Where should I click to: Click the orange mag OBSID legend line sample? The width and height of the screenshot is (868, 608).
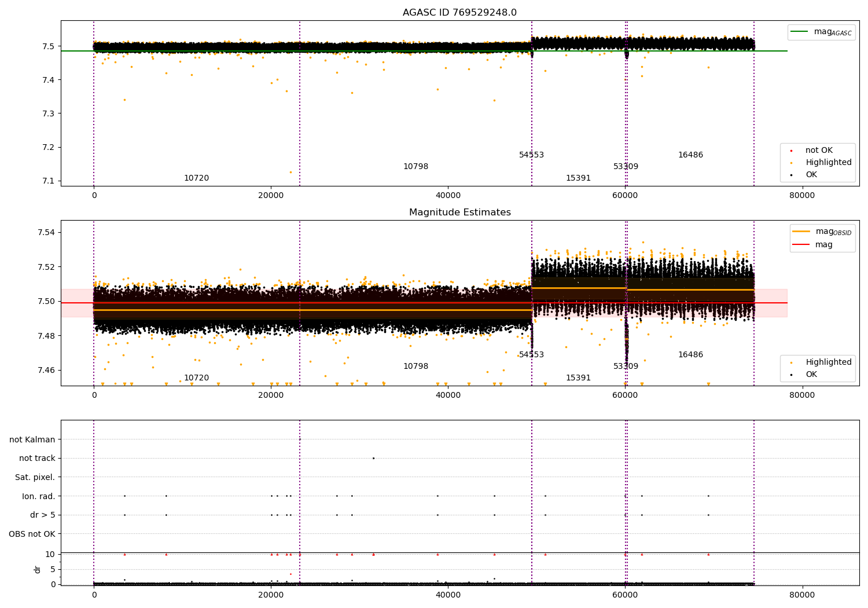801,232
